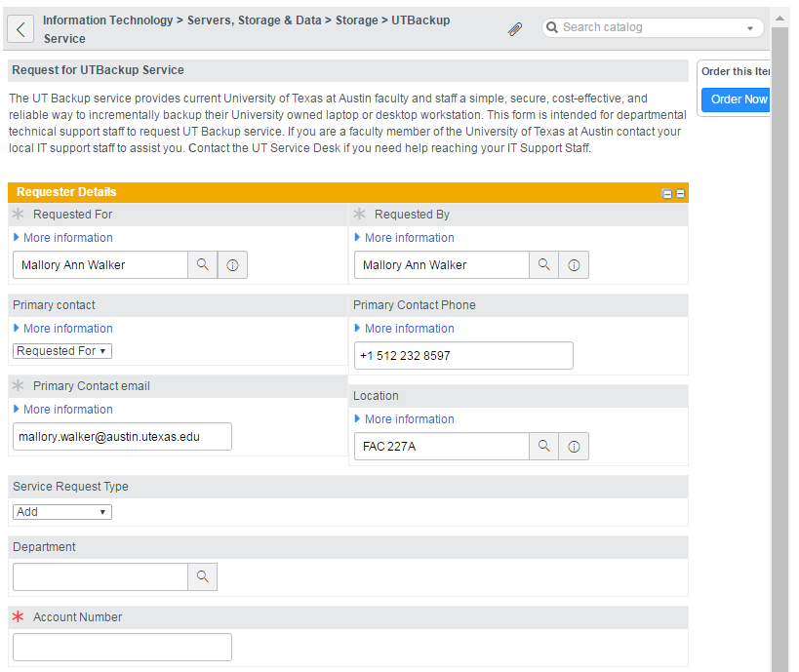Screen dimensions: 799x672
Task: Open the Primary contact dropdown
Action: pyautogui.click(x=62, y=351)
